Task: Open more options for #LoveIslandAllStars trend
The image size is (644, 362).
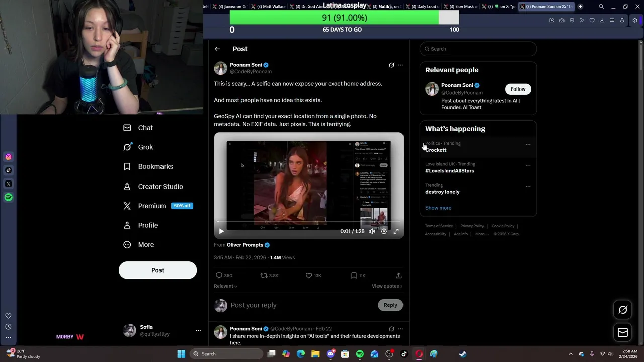Action: pyautogui.click(x=528, y=165)
